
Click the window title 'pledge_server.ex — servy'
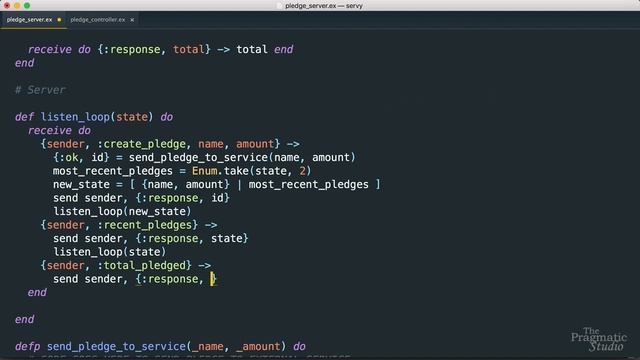(x=324, y=6)
